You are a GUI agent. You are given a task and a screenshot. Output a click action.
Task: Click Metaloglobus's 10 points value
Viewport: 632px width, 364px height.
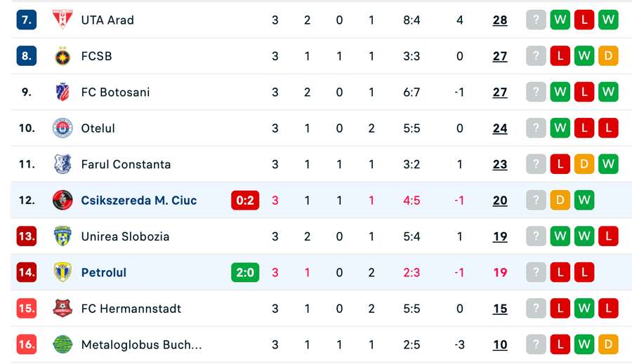click(500, 344)
